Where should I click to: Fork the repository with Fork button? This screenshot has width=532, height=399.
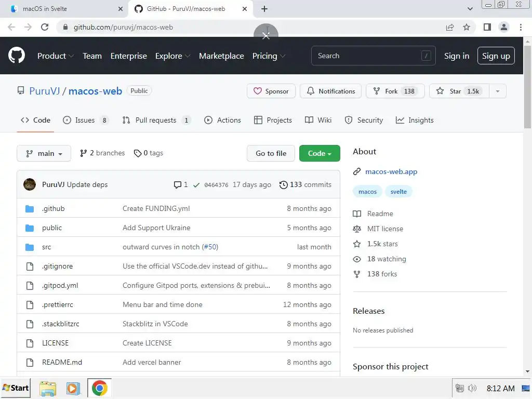(395, 91)
